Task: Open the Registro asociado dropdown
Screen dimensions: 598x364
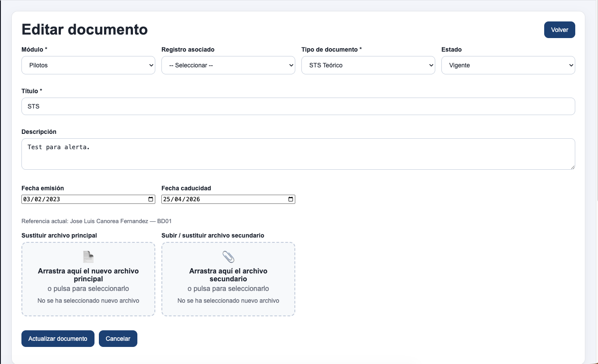Action: [228, 65]
